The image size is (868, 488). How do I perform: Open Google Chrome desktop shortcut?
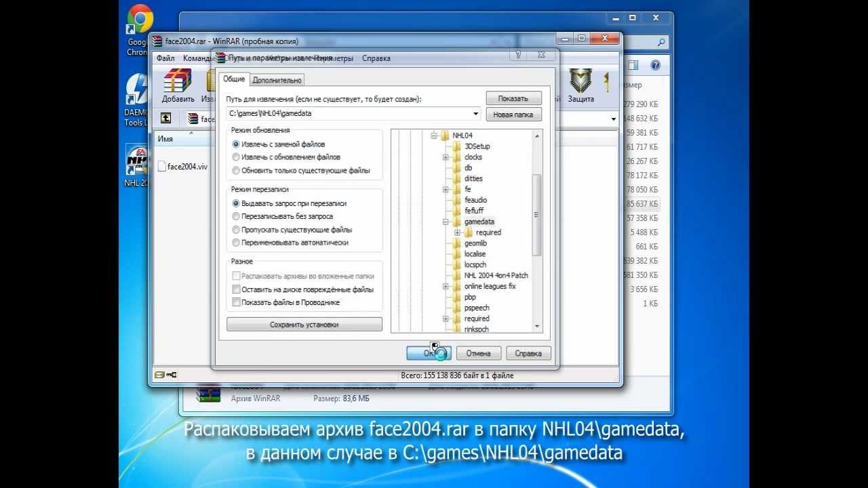[x=139, y=20]
